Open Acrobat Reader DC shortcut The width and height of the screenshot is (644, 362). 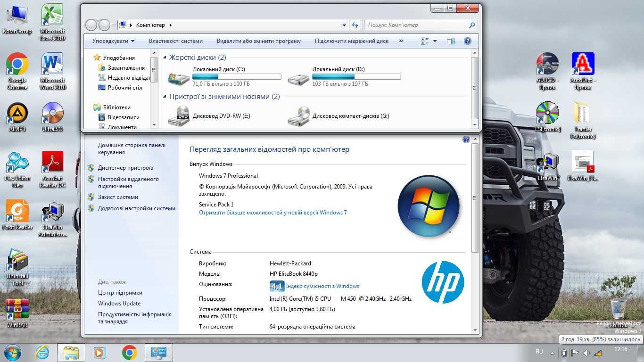tap(52, 170)
